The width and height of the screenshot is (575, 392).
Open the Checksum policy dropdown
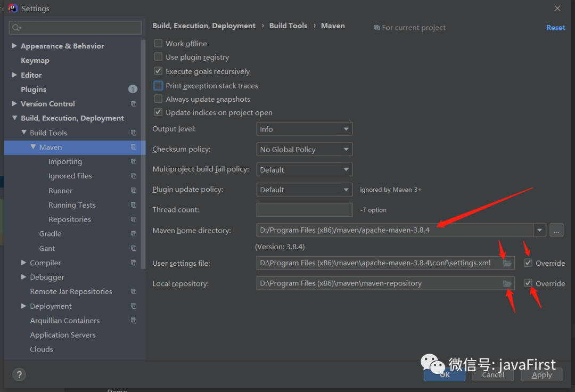click(x=305, y=149)
